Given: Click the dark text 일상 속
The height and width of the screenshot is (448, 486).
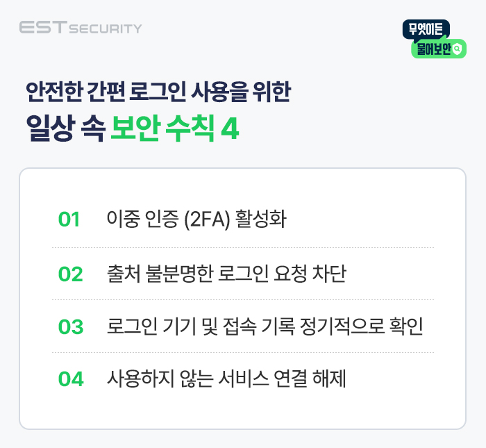Looking at the screenshot, I should [65, 128].
